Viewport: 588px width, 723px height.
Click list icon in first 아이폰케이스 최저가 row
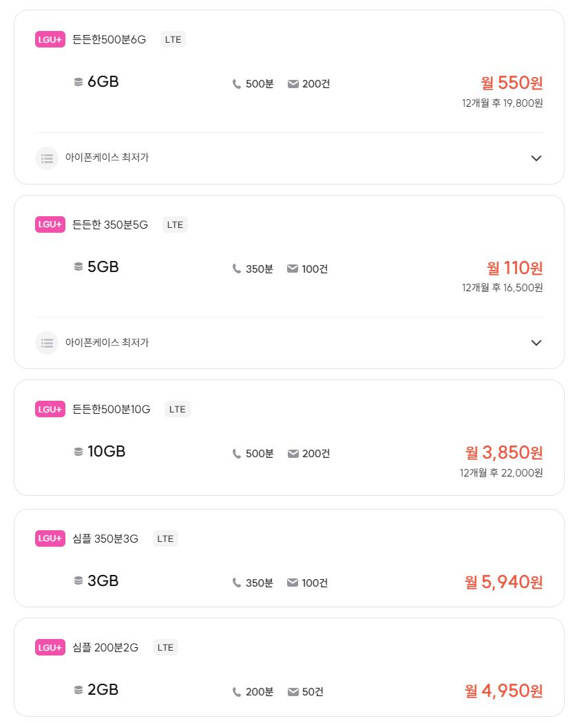tap(47, 158)
